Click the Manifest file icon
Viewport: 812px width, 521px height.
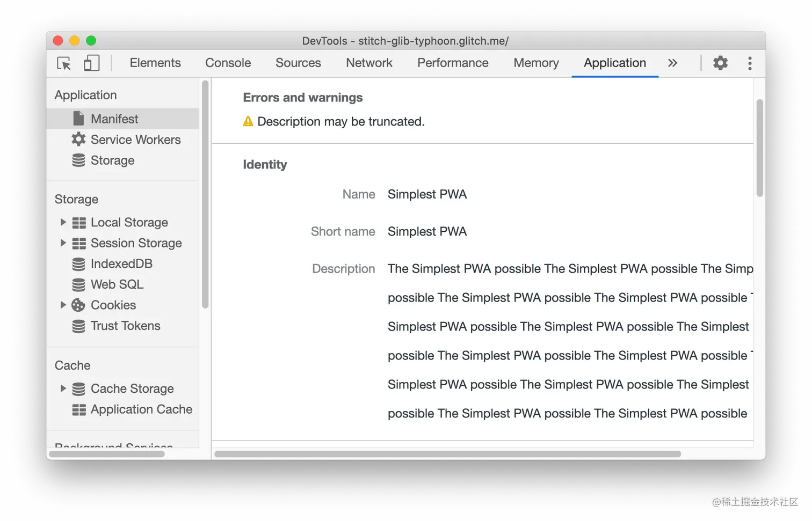click(x=78, y=119)
